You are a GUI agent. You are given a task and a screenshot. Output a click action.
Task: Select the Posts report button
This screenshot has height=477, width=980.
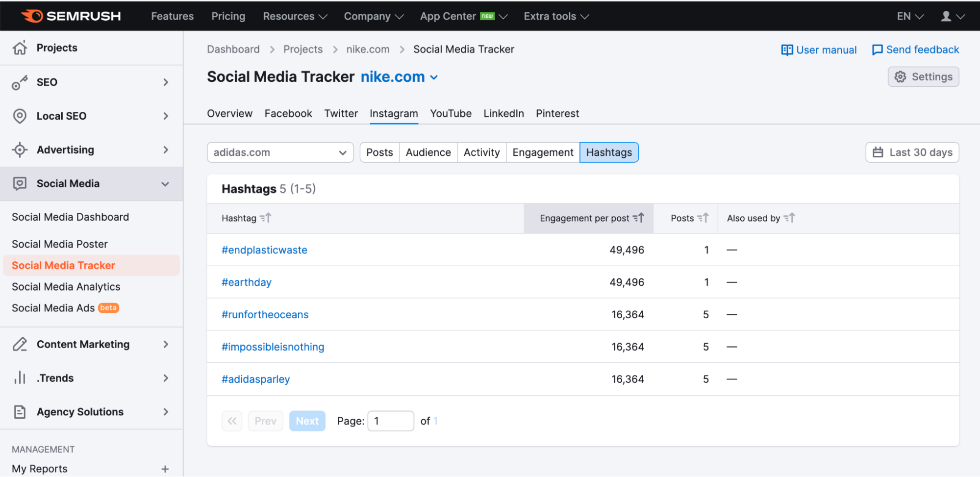point(379,152)
